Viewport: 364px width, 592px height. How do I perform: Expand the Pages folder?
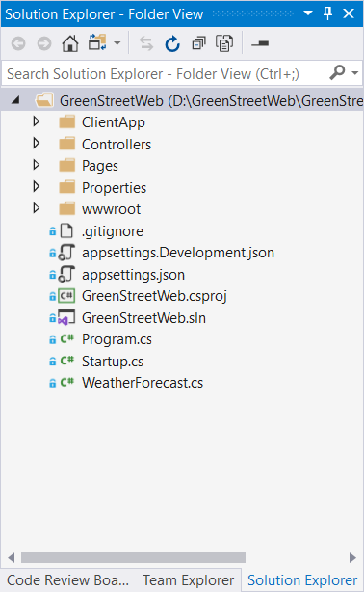(37, 165)
